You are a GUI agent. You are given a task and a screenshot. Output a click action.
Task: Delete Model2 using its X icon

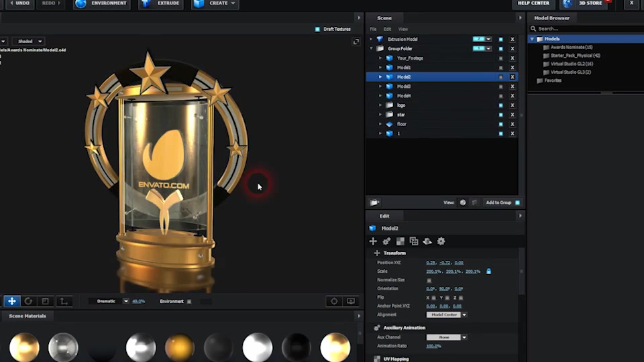pyautogui.click(x=512, y=77)
